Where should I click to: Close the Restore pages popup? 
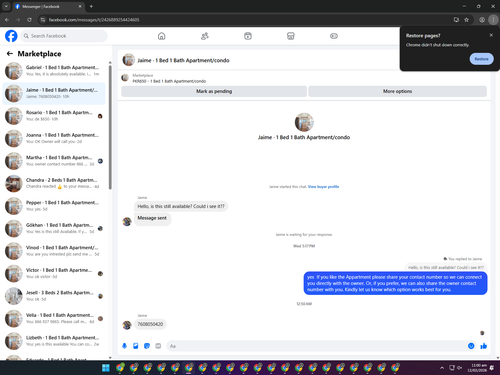491,35
